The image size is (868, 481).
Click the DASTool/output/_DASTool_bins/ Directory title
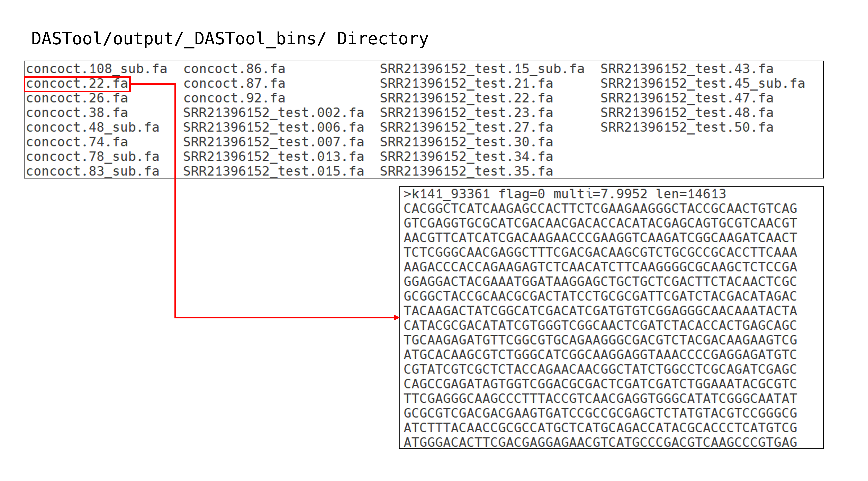click(x=229, y=39)
